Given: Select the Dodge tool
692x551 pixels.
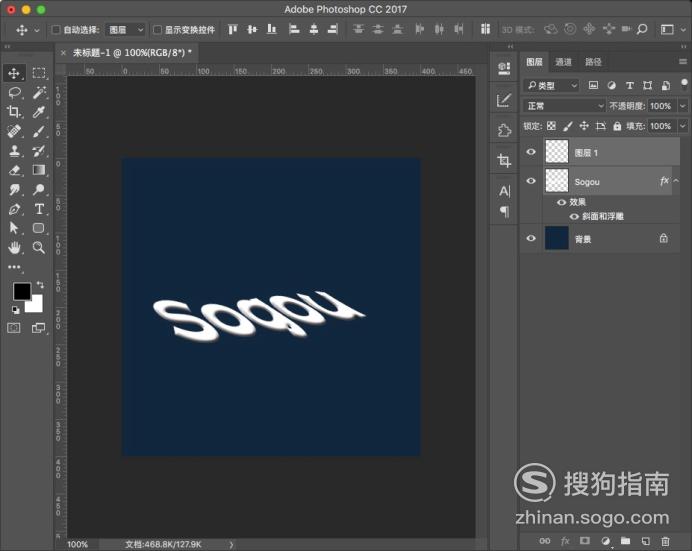Looking at the screenshot, I should point(39,190).
